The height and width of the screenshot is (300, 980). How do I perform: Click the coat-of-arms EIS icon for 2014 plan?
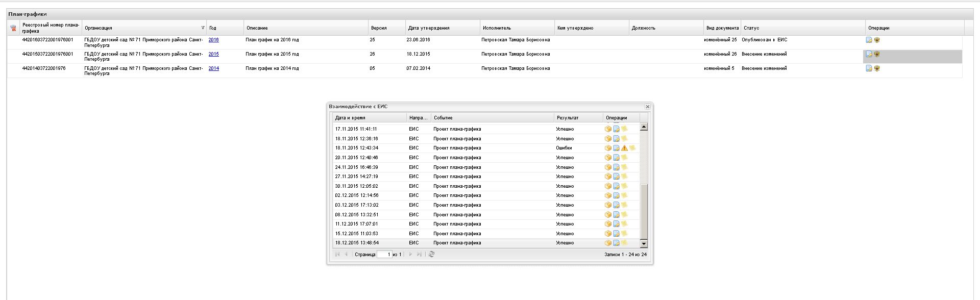point(877,68)
